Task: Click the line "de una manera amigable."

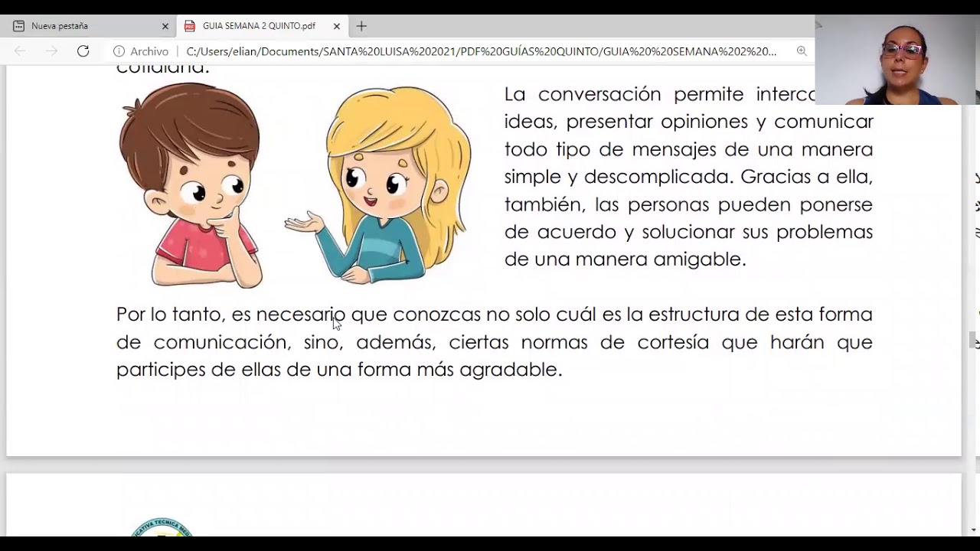Action: click(x=625, y=259)
